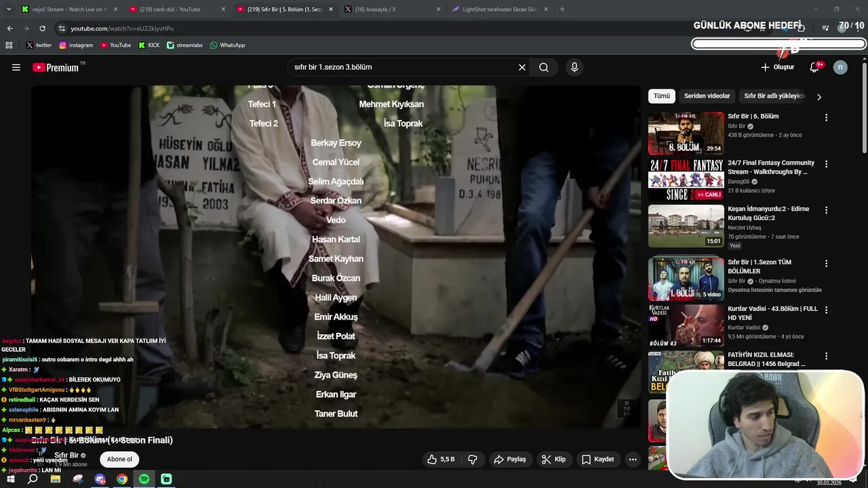Open the Oluştur create button
Viewport: 868px width, 488px height.
pyautogui.click(x=777, y=67)
